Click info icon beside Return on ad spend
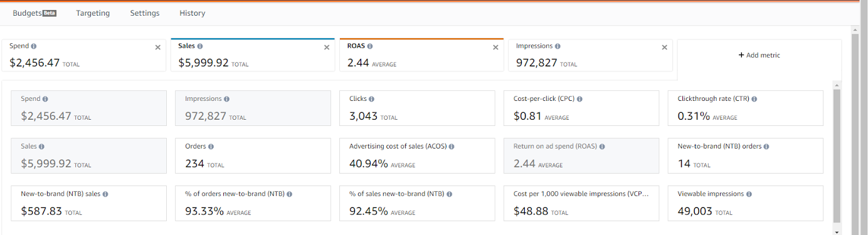Screen dimensions: 868x235 [x=603, y=147]
